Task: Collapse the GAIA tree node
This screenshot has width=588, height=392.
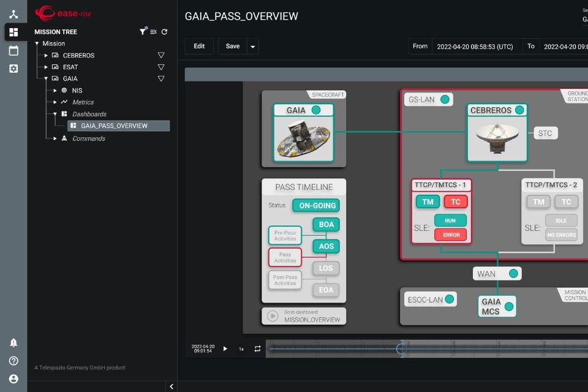Action: coord(46,79)
